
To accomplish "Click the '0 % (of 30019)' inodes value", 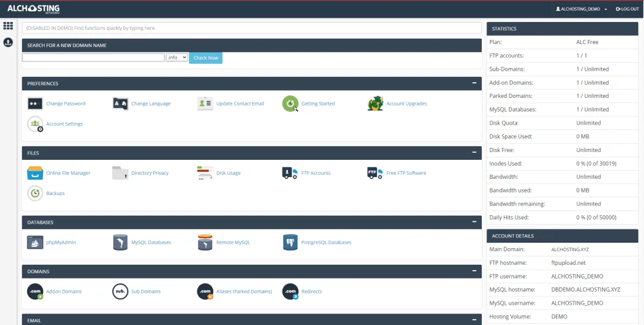I will 596,163.
